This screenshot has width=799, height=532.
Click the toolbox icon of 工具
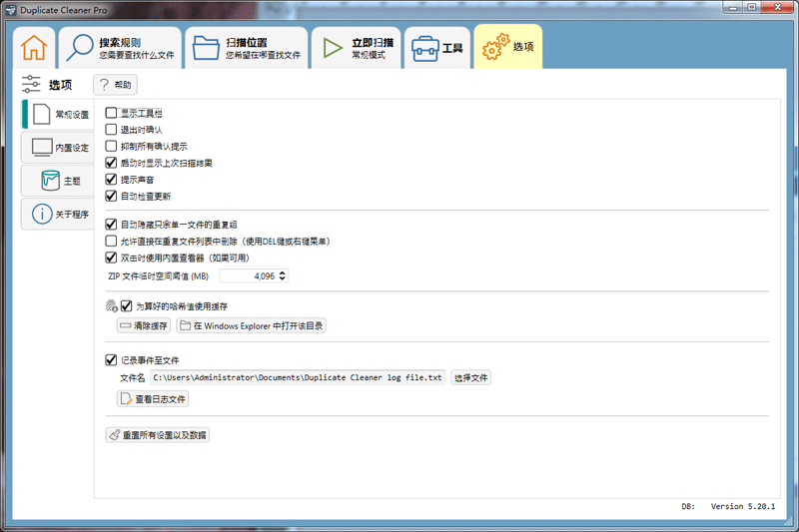pos(425,48)
